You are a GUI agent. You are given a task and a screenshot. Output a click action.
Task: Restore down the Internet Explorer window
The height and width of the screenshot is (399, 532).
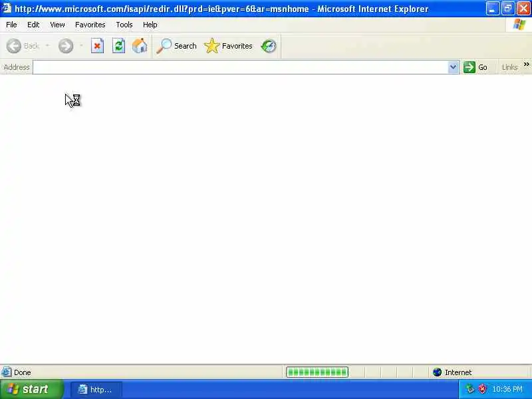pos(508,9)
